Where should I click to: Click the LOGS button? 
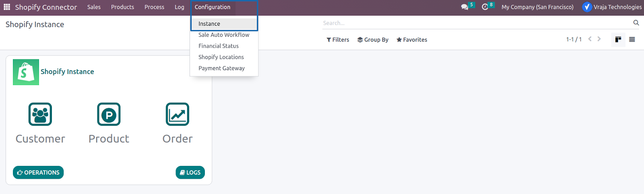190,172
